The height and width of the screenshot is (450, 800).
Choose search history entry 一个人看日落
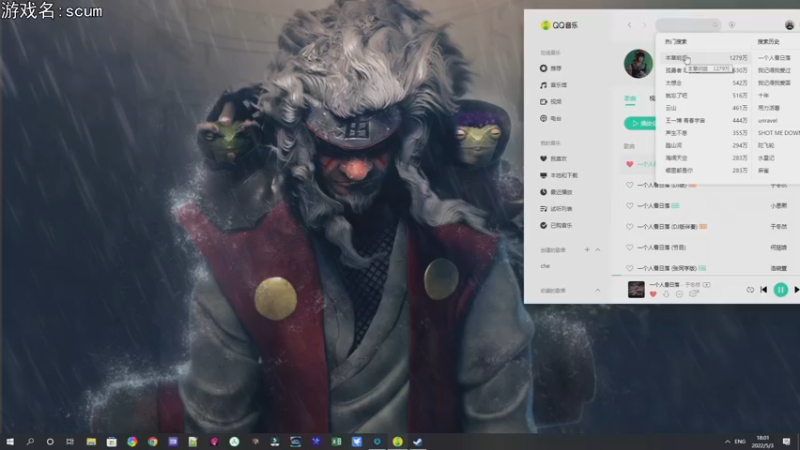pos(774,58)
